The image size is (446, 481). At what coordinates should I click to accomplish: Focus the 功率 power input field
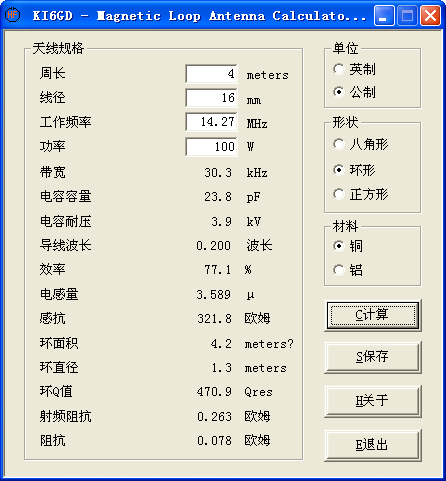click(211, 147)
